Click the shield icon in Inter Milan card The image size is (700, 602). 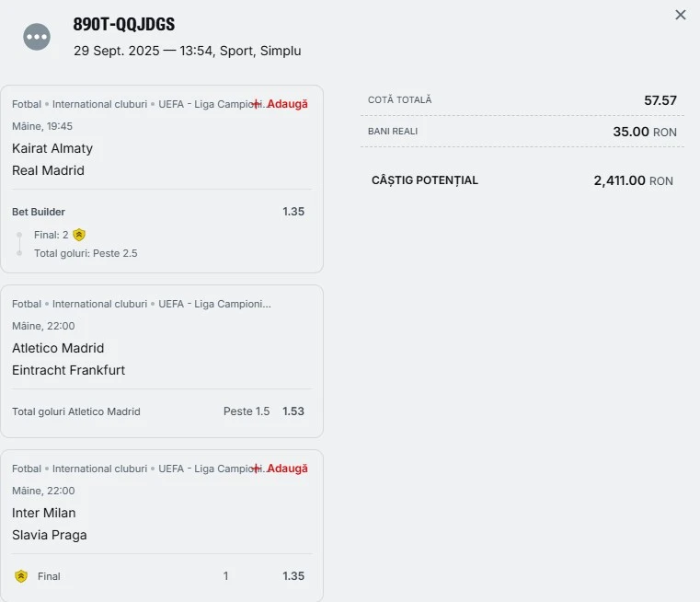21,576
